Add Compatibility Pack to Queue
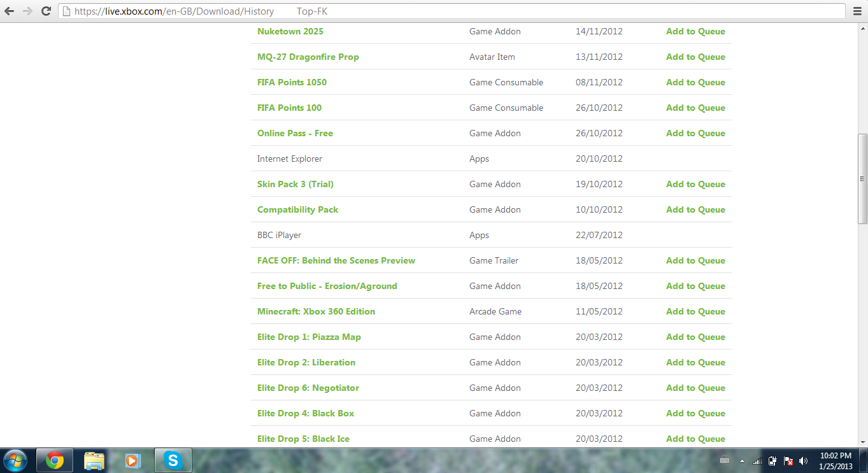Image resolution: width=868 pixels, height=473 pixels. [695, 209]
